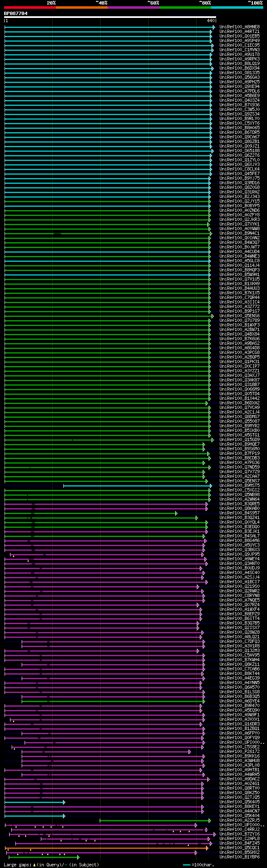
Task: Select the UniRef100_Q4U3Z4 label
Action: pyautogui.click(x=239, y=100)
